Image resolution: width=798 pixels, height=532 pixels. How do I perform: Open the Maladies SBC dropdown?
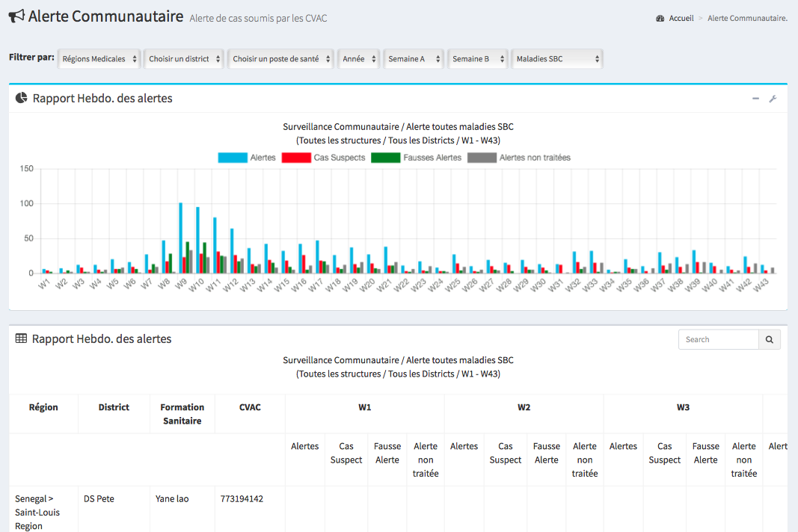click(557, 59)
